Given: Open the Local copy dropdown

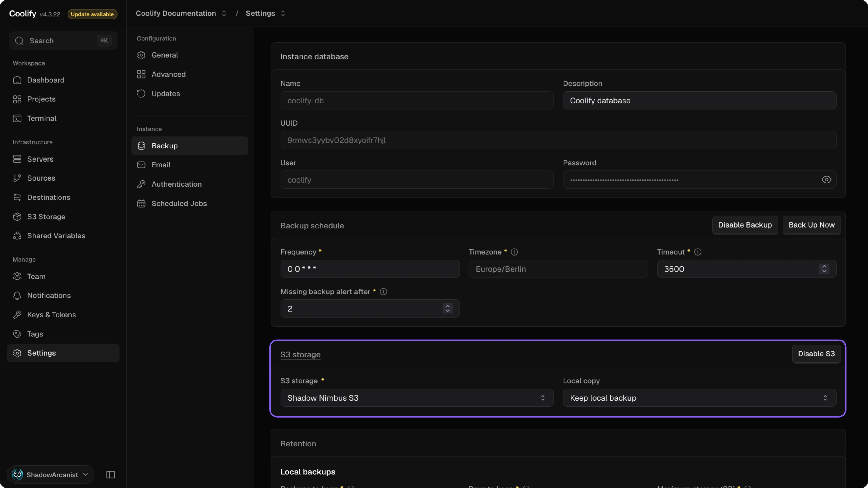Looking at the screenshot, I should [x=700, y=398].
